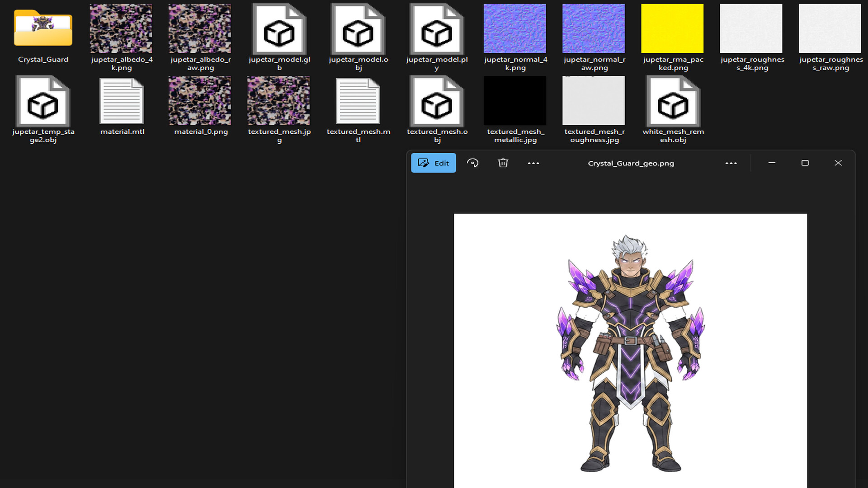This screenshot has width=868, height=488.
Task: Open the See more menu next to delete
Action: (x=533, y=163)
